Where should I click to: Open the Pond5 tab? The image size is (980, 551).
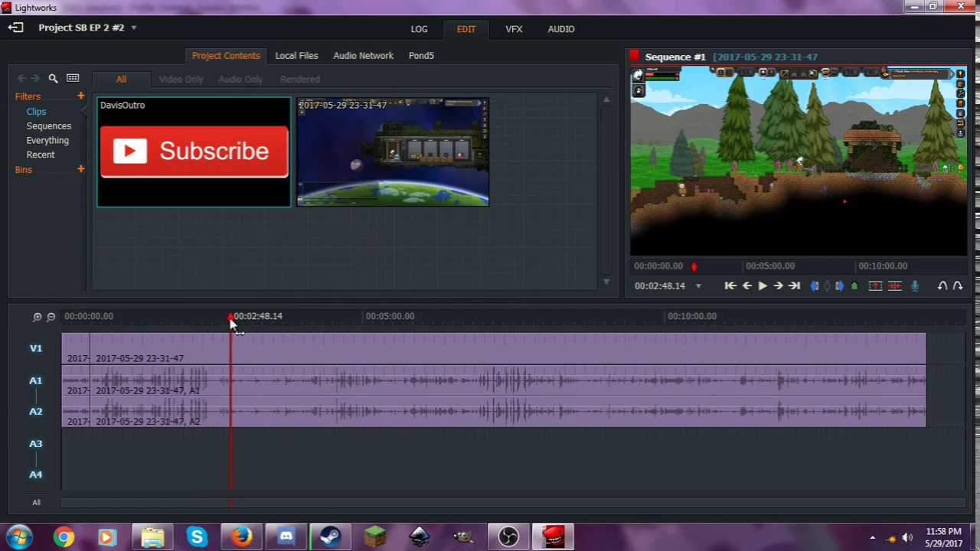click(421, 56)
